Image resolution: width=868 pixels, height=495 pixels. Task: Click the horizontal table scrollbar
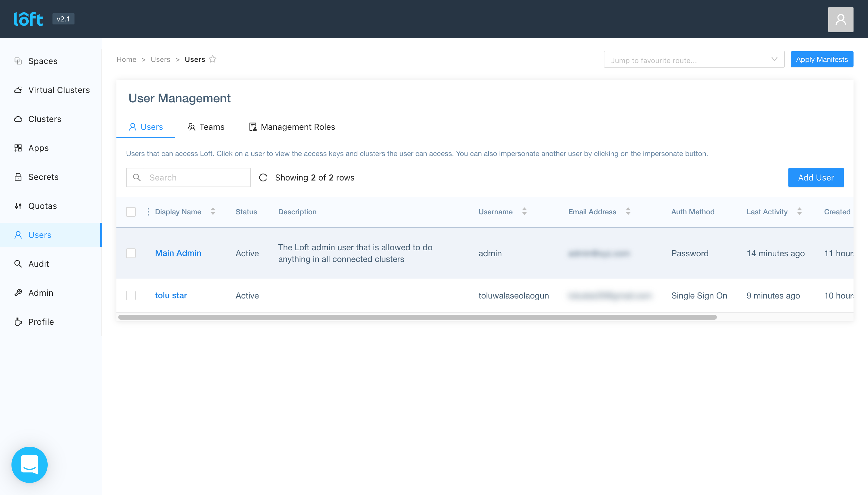tap(417, 317)
